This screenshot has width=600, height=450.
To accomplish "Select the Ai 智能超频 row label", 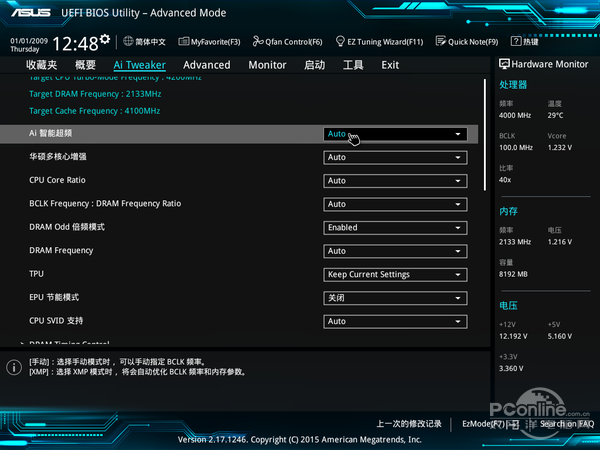I will [51, 133].
